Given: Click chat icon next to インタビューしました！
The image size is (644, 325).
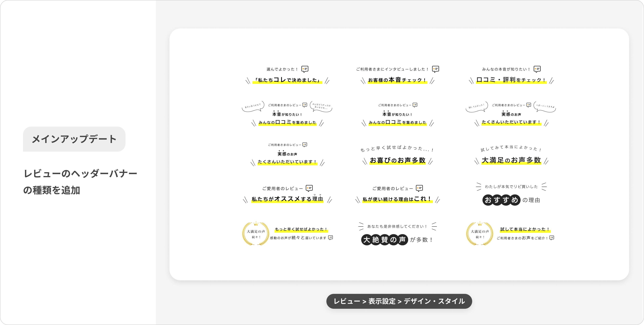Looking at the screenshot, I should (435, 69).
